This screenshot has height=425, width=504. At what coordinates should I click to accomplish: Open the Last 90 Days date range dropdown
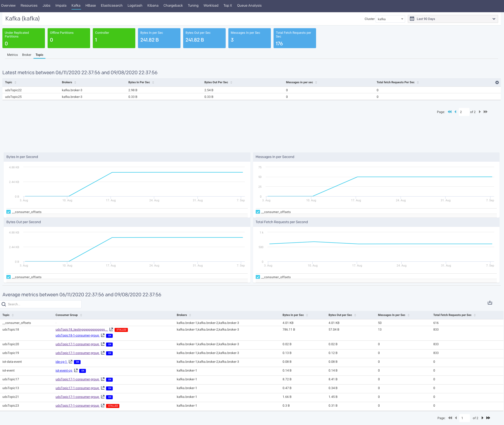453,19
